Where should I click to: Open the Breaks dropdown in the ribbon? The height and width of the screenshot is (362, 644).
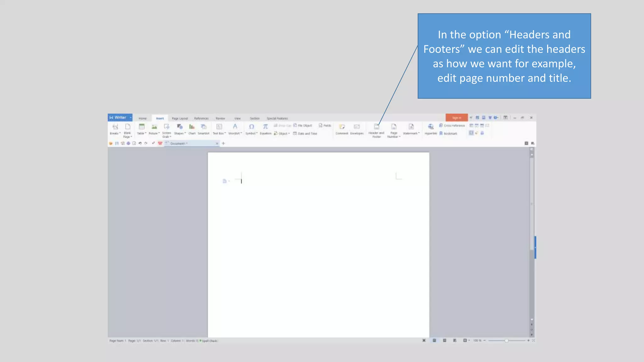pos(115,129)
